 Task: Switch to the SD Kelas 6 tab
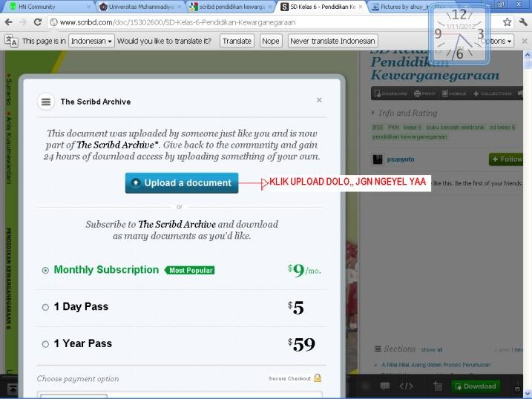(x=322, y=7)
